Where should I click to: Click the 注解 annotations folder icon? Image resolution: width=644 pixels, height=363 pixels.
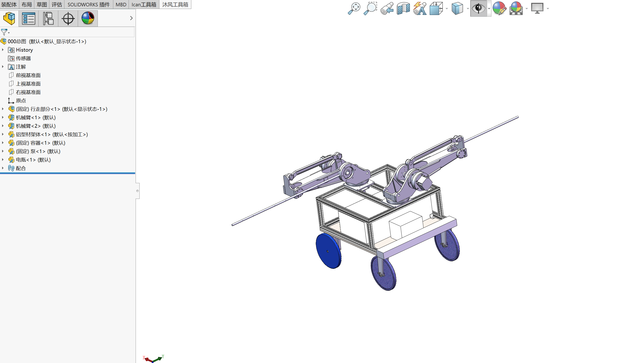pyautogui.click(x=11, y=67)
